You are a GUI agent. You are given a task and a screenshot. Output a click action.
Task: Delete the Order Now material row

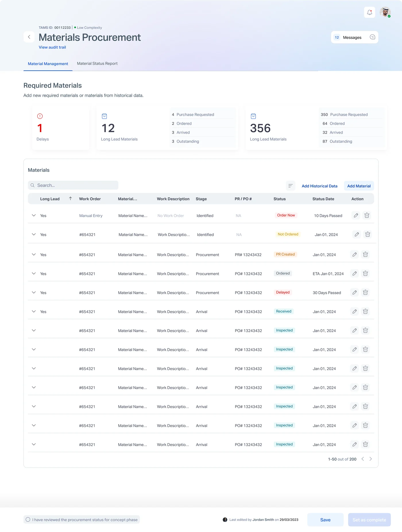click(367, 215)
